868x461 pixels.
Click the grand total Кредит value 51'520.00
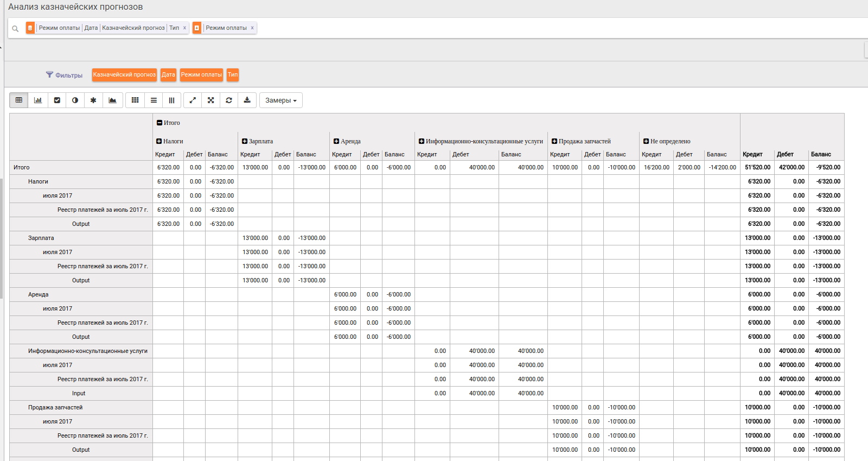(x=757, y=167)
